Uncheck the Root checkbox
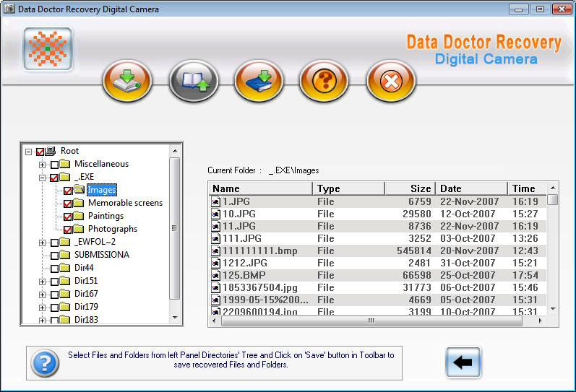 (40, 152)
